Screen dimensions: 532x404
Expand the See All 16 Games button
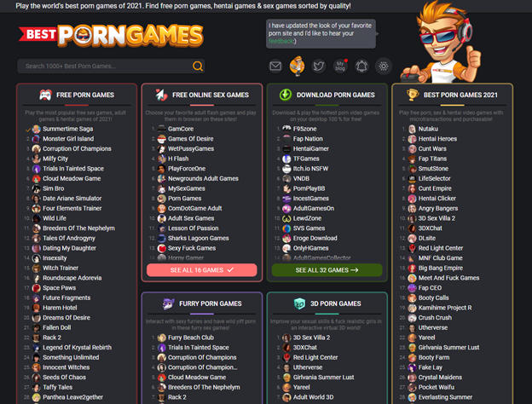pos(201,270)
